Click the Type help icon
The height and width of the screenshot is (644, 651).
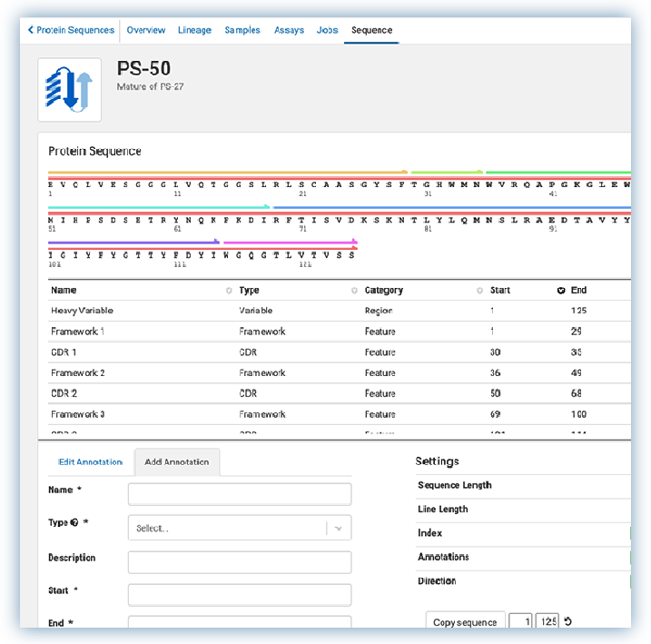[x=74, y=522]
